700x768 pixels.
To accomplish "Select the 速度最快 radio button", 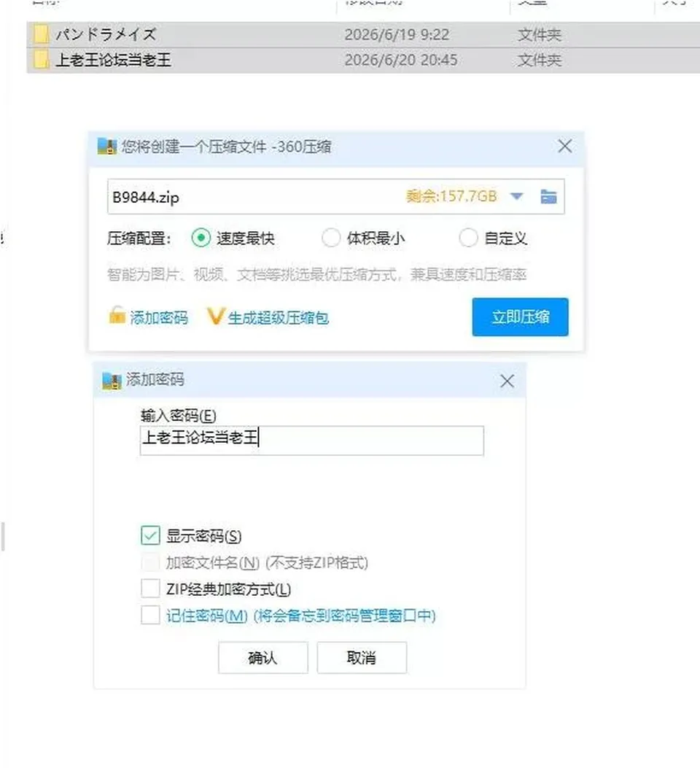I will (x=201, y=238).
